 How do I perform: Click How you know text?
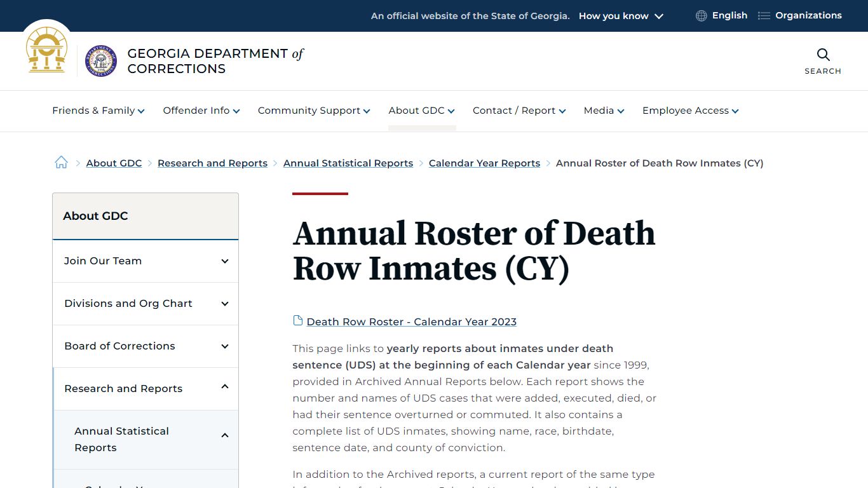tap(613, 16)
